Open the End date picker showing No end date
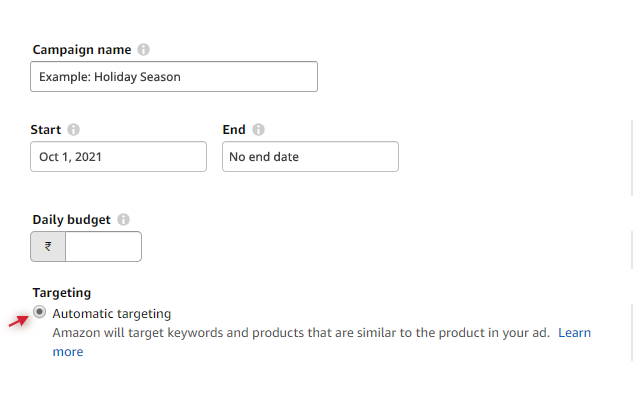The image size is (635, 403). 310,157
